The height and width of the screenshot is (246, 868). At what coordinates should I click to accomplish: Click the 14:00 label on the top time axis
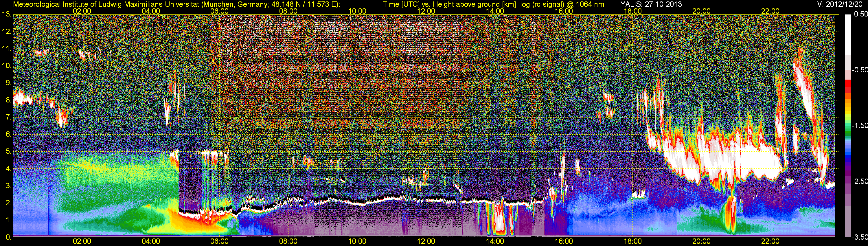tap(495, 11)
